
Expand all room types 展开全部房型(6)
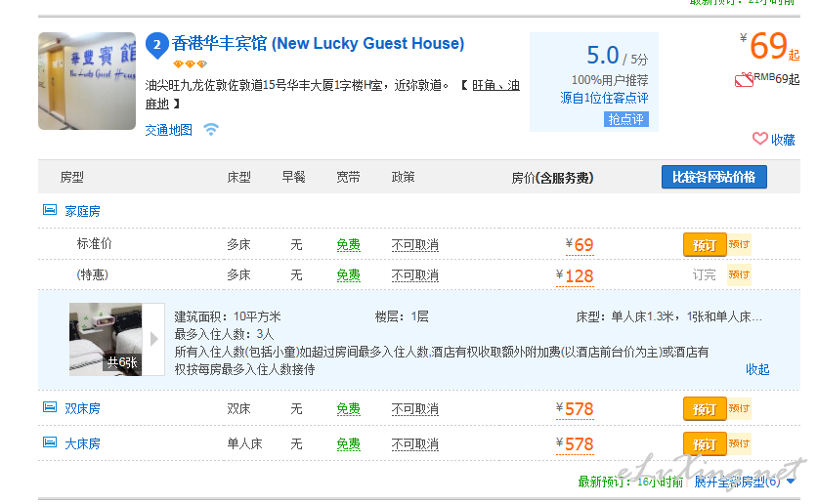745,482
